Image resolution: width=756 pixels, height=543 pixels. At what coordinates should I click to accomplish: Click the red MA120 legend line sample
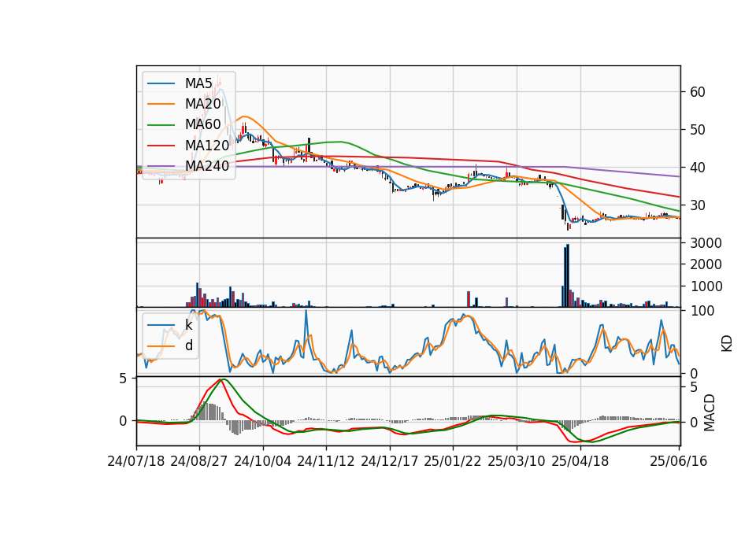(x=161, y=146)
